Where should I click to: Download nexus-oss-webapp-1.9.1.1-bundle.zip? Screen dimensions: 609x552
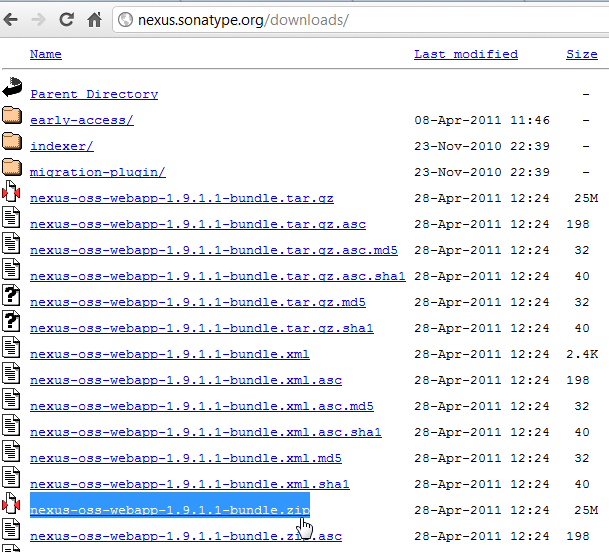(x=169, y=510)
